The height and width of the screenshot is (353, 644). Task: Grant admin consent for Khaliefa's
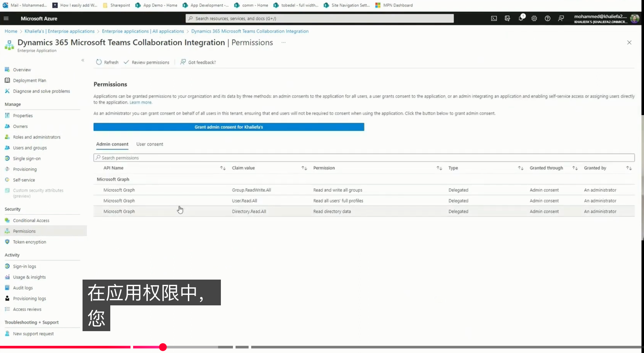coord(229,127)
